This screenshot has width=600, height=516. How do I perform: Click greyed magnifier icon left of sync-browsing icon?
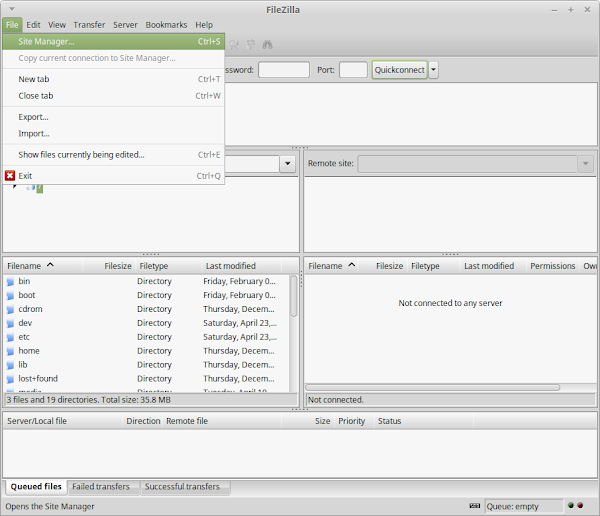pos(233,45)
